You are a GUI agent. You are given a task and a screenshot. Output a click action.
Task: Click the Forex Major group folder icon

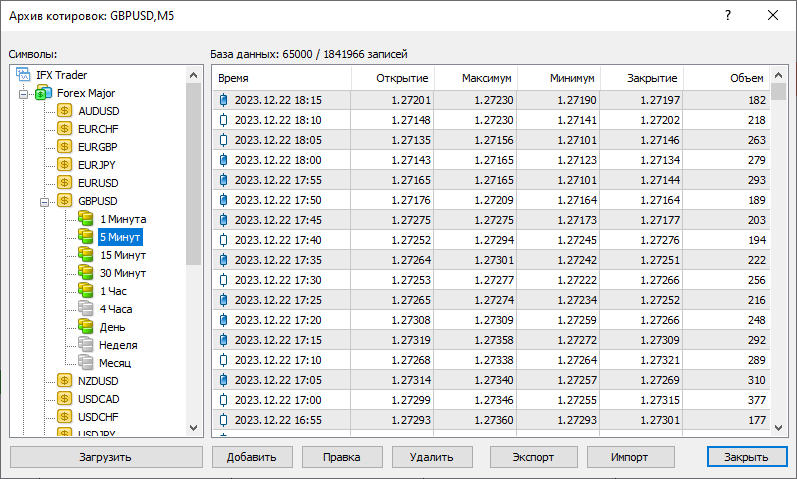pos(44,93)
